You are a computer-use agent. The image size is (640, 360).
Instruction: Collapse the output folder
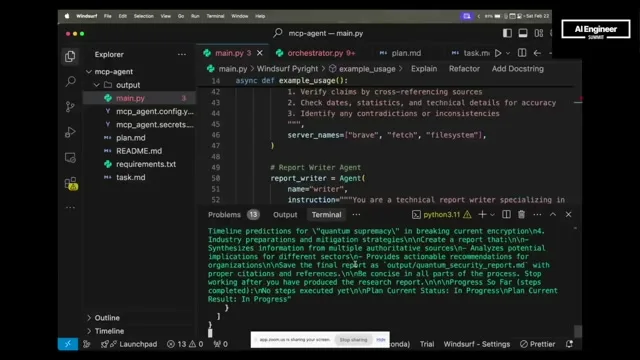coord(97,85)
